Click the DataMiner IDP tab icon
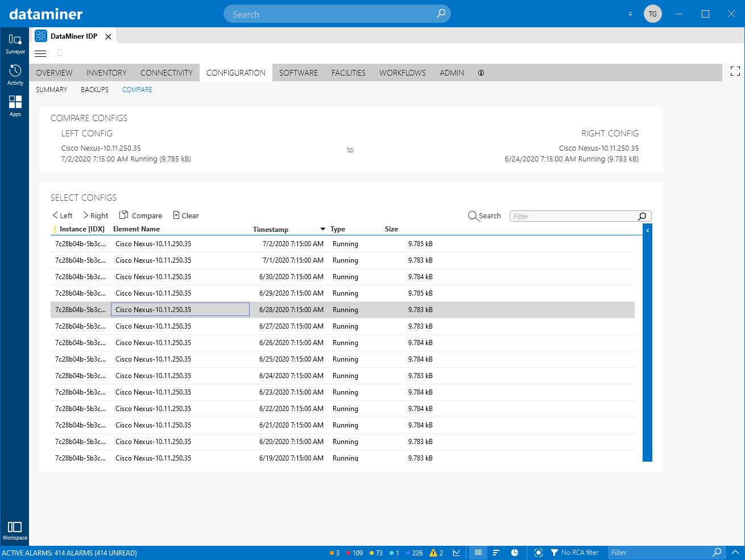The image size is (745, 560). coord(41,36)
